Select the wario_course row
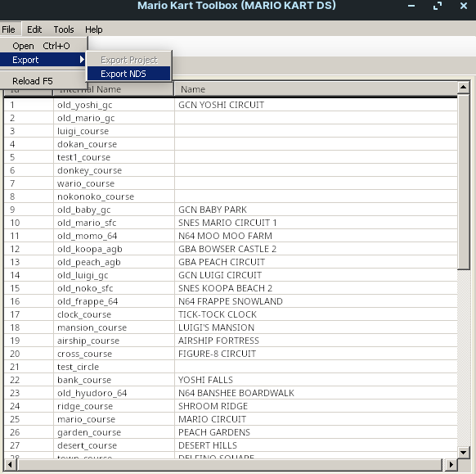This screenshot has width=476, height=474. [x=231, y=183]
